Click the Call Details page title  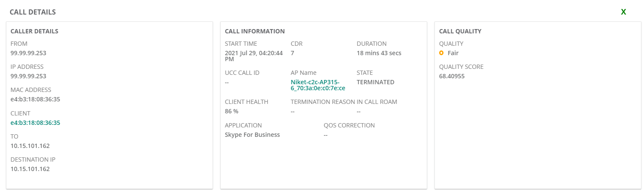pos(33,12)
